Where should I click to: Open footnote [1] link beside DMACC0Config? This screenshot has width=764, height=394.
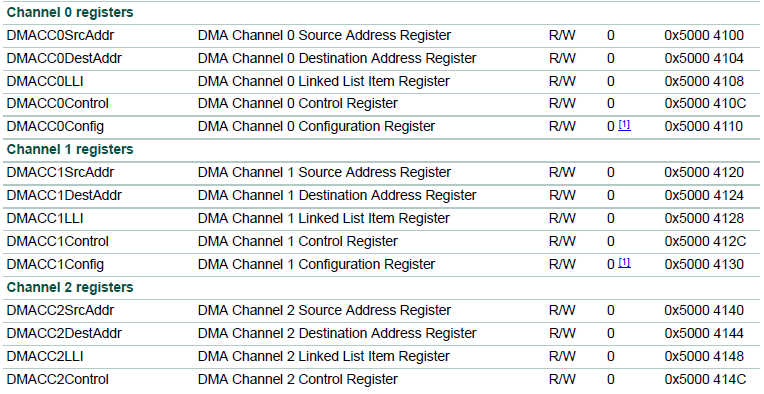624,125
